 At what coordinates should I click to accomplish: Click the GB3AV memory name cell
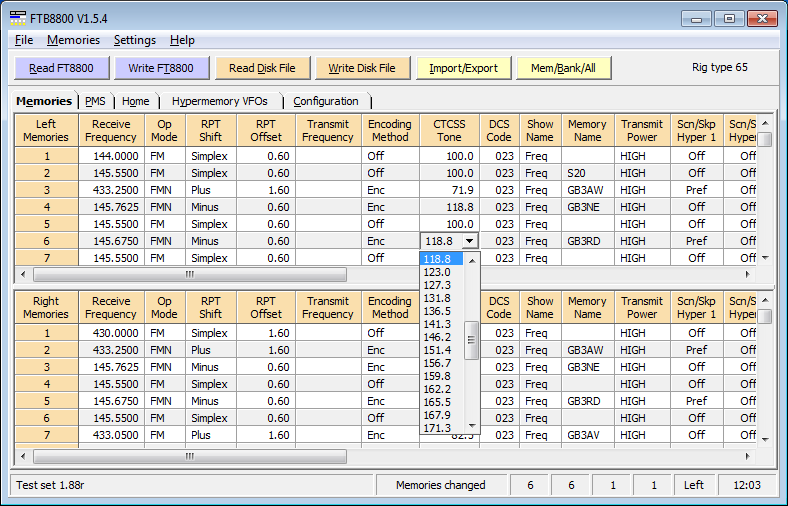coord(586,435)
